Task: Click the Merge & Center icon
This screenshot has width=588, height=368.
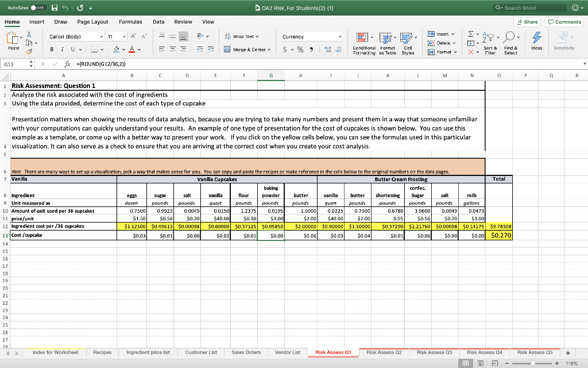Action: pos(226,51)
